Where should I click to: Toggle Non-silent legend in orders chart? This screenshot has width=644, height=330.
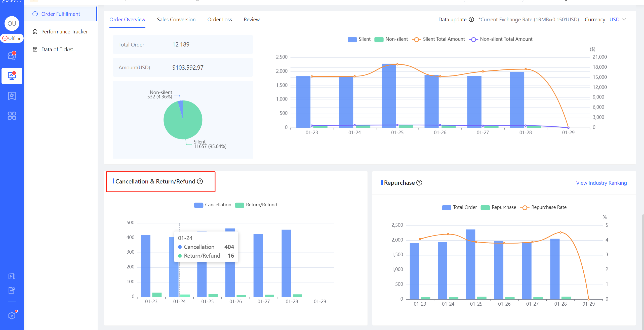[x=391, y=39]
